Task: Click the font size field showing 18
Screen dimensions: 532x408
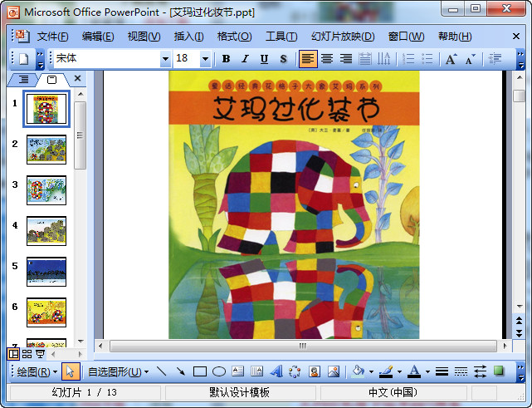Action: (187, 59)
